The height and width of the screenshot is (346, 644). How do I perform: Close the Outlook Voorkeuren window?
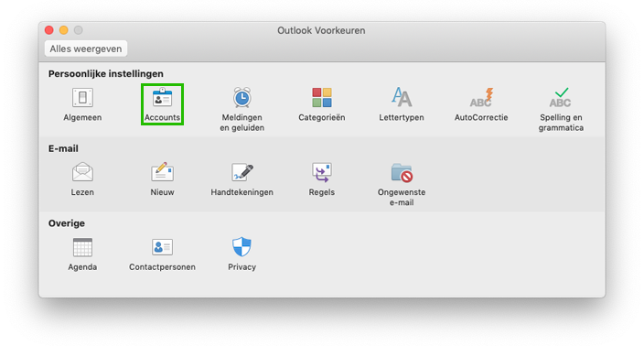coord(49,30)
